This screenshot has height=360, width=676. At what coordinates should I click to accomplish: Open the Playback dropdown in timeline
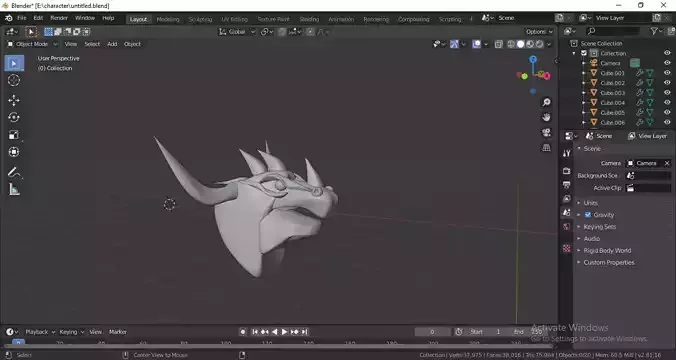pyautogui.click(x=40, y=332)
